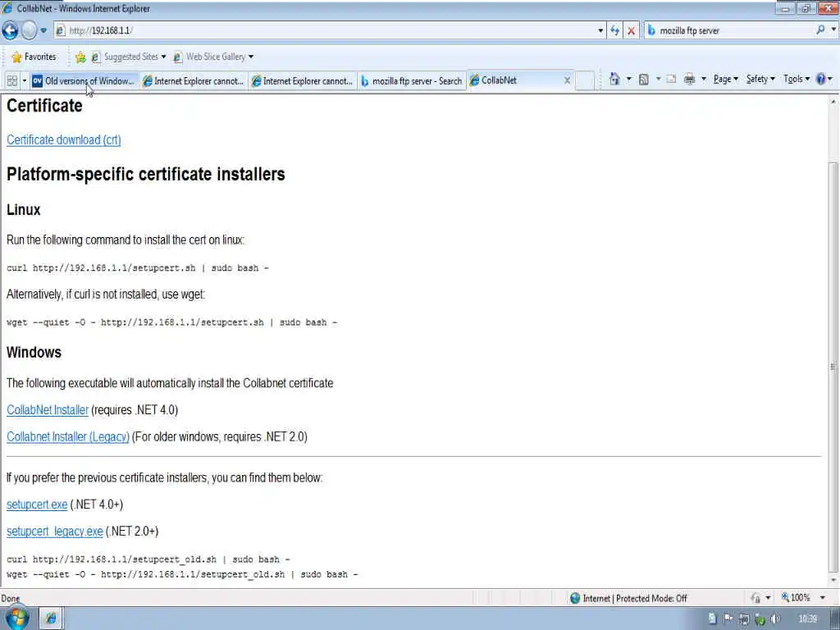Open the Tools menu
The height and width of the screenshot is (630, 840).
click(x=796, y=80)
